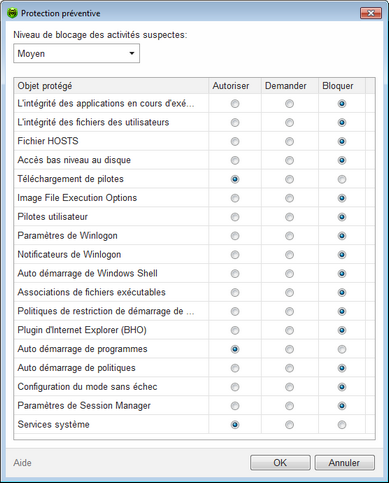This screenshot has height=483, width=389.
Task: Open the Aide help link
Action: pos(22,463)
